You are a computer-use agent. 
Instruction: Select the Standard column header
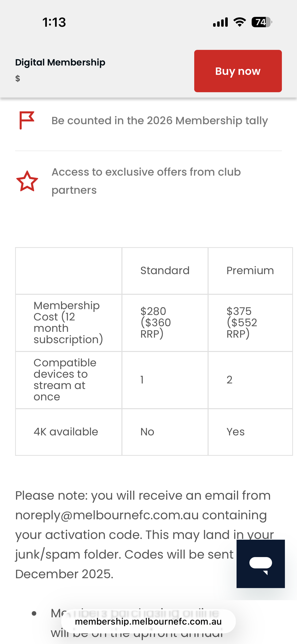click(x=165, y=271)
